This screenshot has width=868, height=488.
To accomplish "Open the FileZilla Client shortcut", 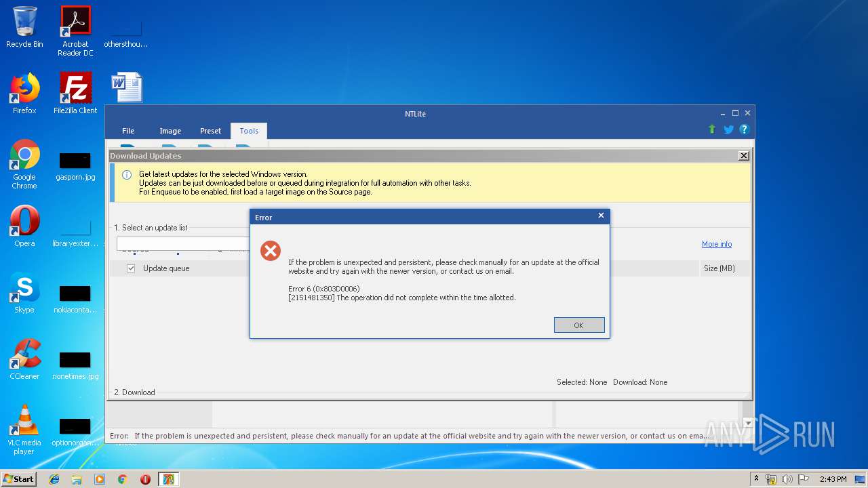I will point(75,94).
